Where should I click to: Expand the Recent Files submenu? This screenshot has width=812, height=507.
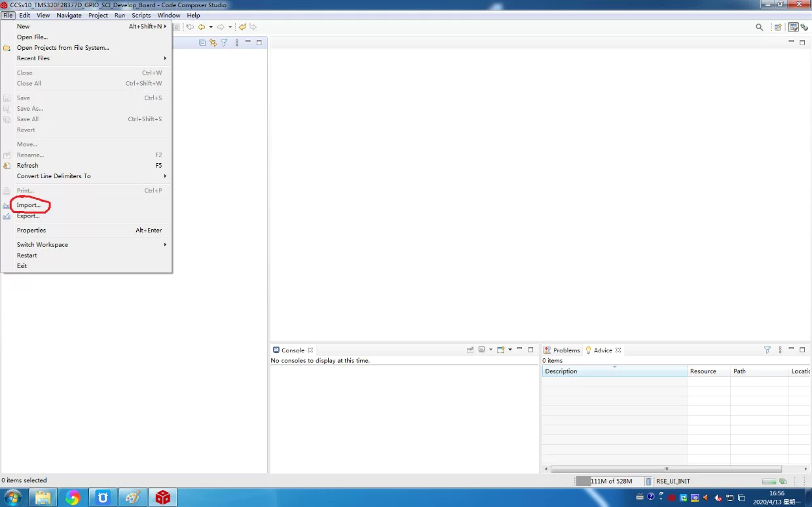coord(86,58)
